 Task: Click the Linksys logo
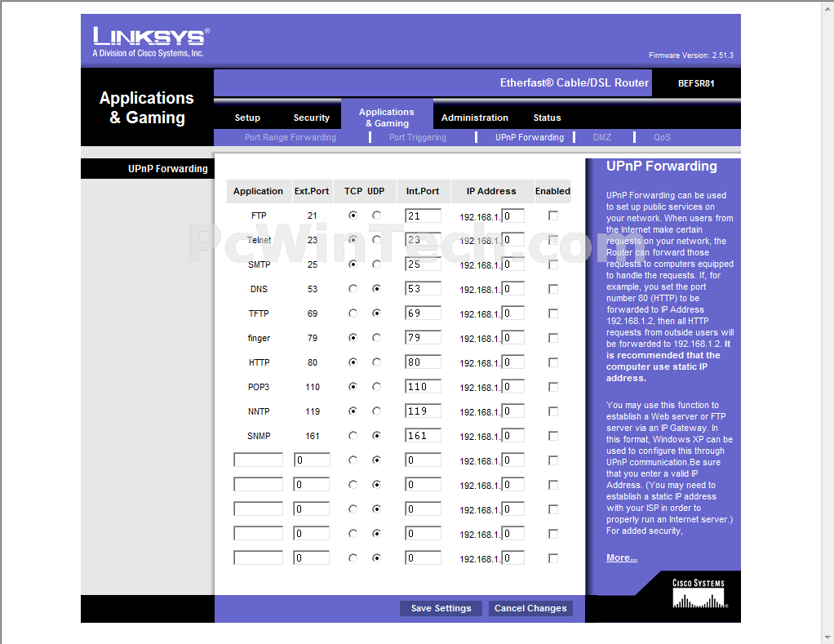click(151, 42)
